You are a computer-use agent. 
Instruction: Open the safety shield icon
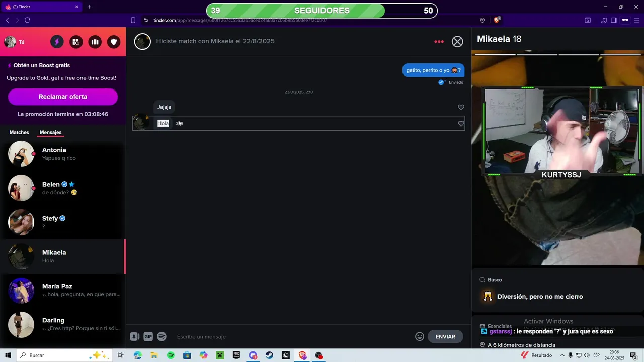tap(114, 42)
